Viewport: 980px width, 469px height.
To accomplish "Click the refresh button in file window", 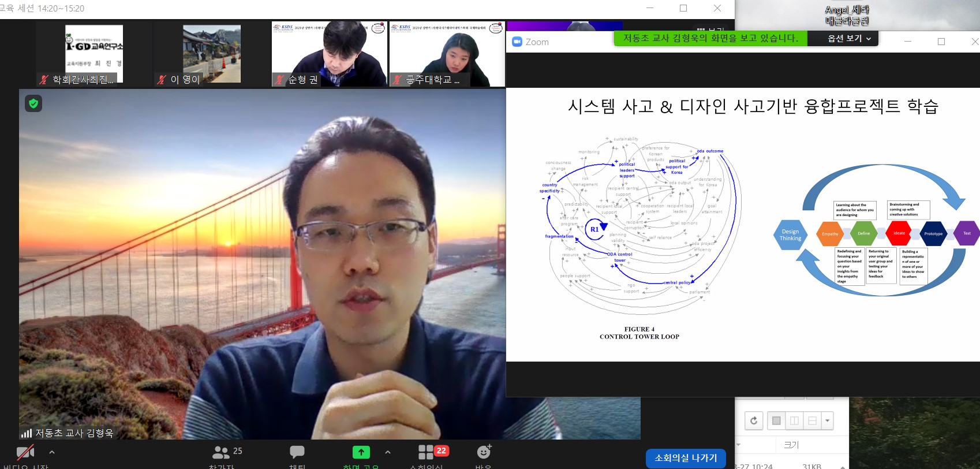I will point(754,420).
